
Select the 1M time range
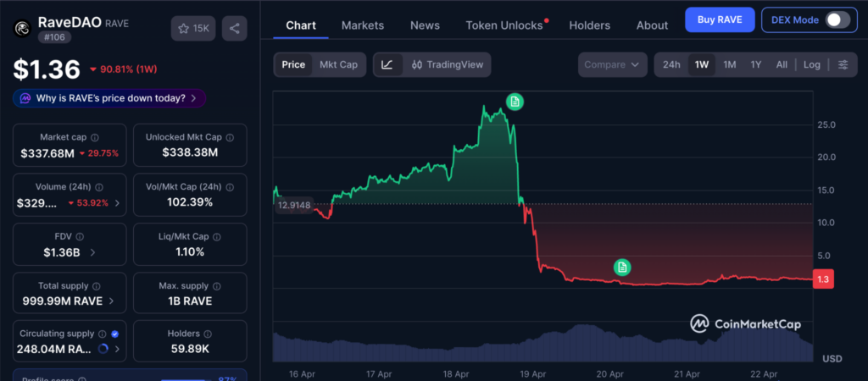click(729, 64)
